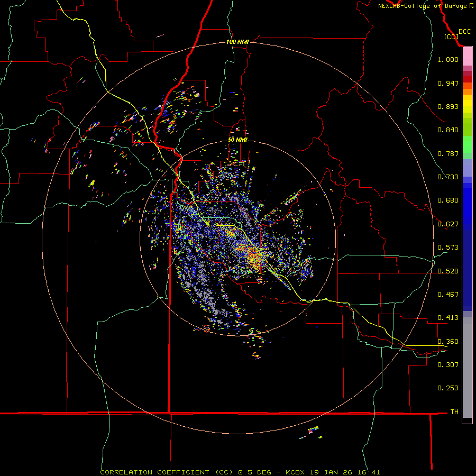Pick the dark navy color bar segment
This screenshot has height=476, width=476.
(467, 270)
